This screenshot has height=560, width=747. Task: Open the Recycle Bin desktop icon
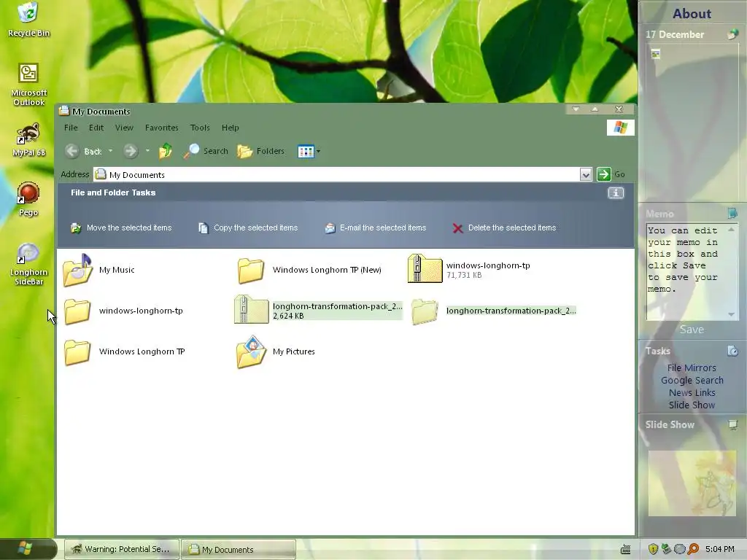coord(28,19)
